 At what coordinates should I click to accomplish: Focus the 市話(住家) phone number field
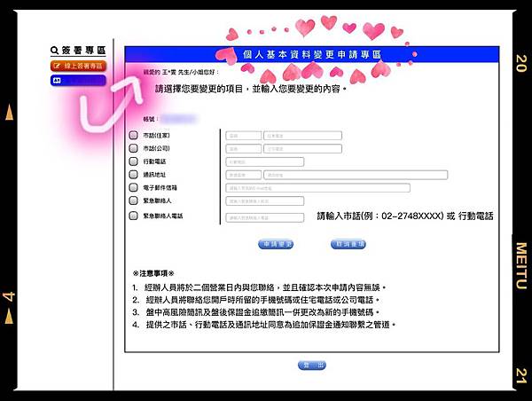click(x=302, y=136)
